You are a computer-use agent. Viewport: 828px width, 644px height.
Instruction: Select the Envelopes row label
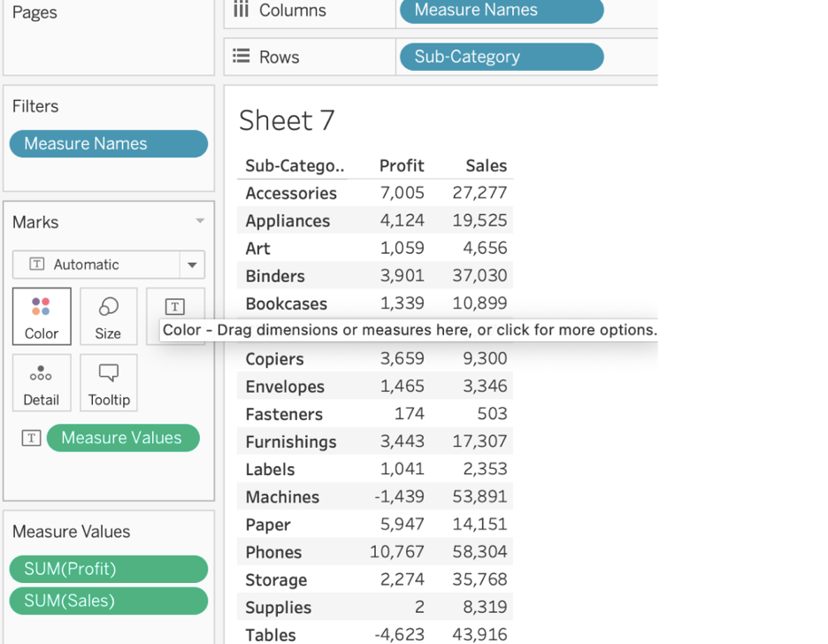click(285, 387)
